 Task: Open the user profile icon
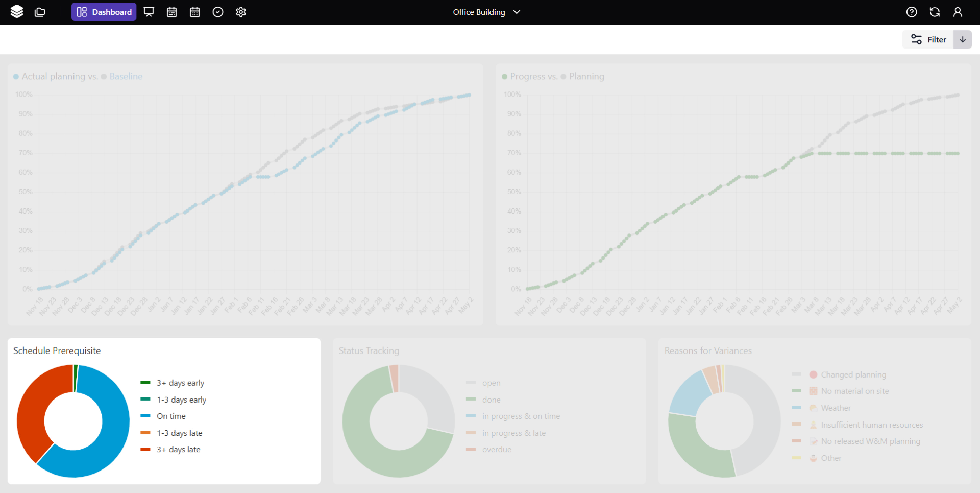tap(958, 12)
